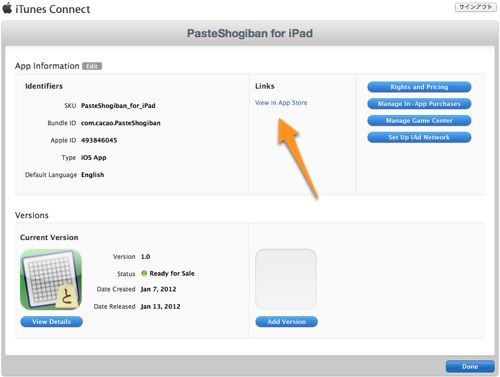Click the Links heading
The height and width of the screenshot is (377, 500).
pos(265,86)
